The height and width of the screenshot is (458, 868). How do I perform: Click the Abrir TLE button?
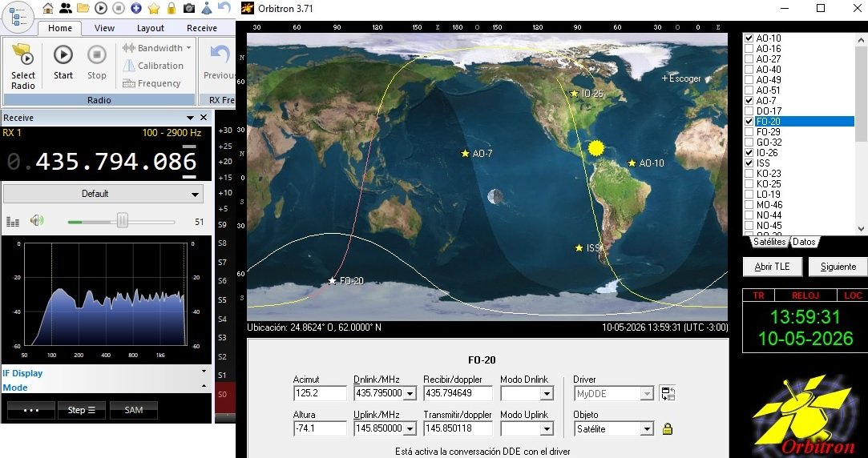773,267
